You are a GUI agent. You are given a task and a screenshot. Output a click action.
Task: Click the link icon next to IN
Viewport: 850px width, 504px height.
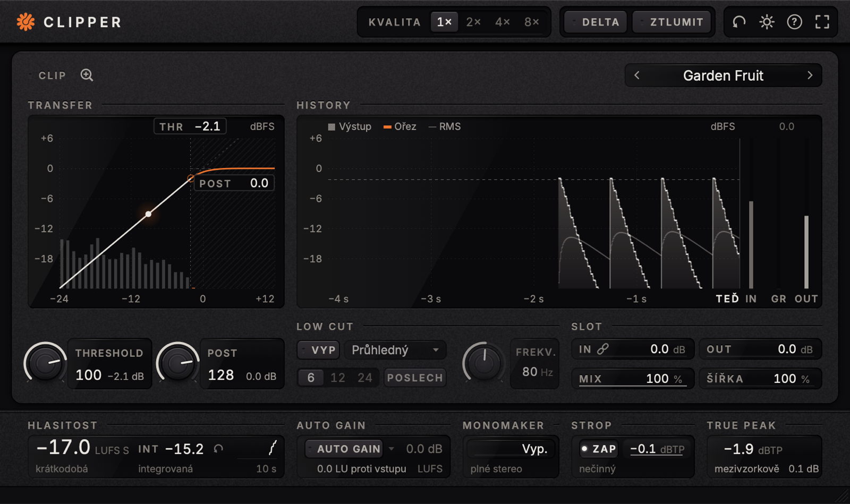click(x=603, y=349)
